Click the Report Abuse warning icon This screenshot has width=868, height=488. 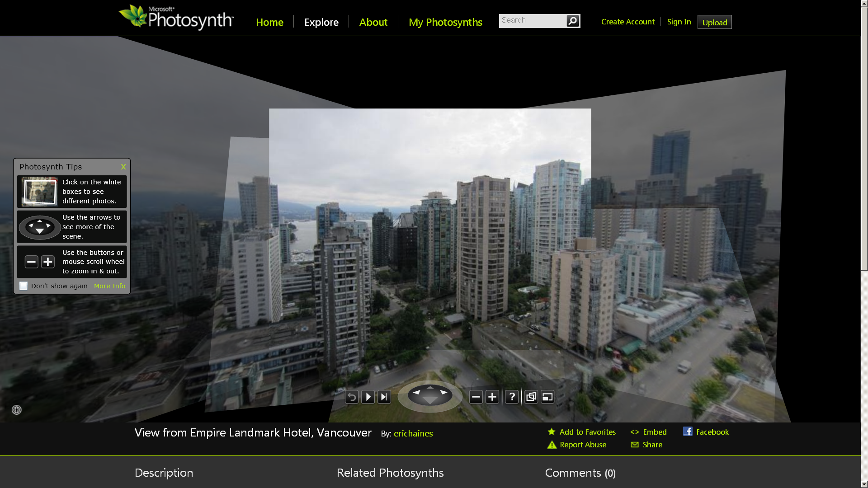point(552,445)
